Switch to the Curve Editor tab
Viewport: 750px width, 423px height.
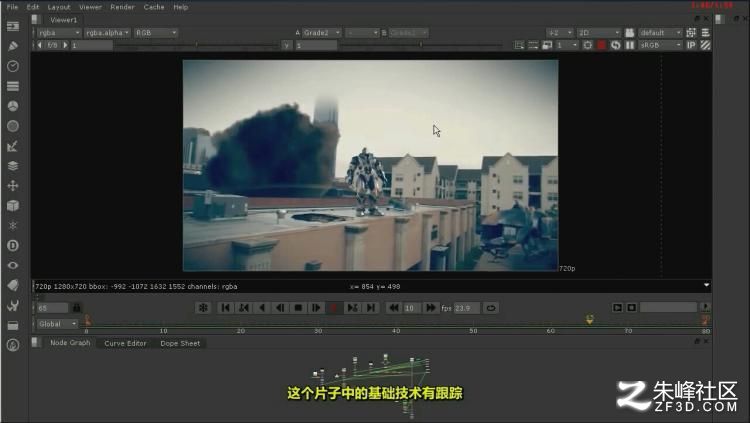(x=125, y=343)
